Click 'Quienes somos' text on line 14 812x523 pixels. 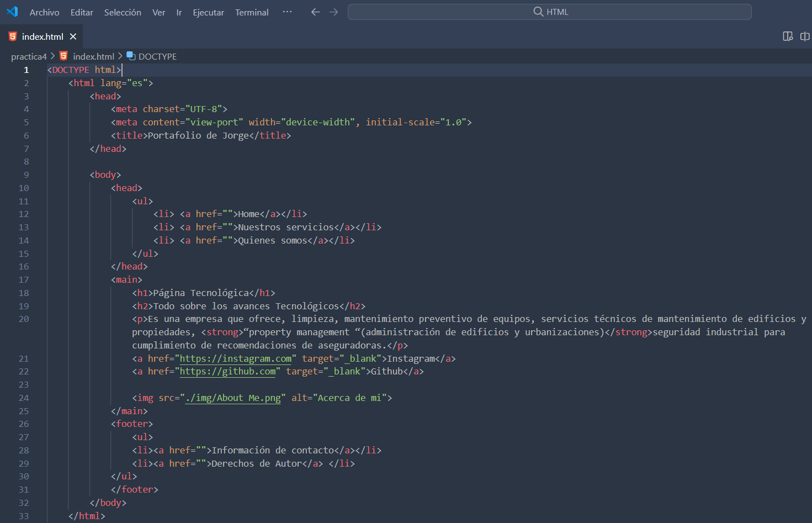[273, 241]
